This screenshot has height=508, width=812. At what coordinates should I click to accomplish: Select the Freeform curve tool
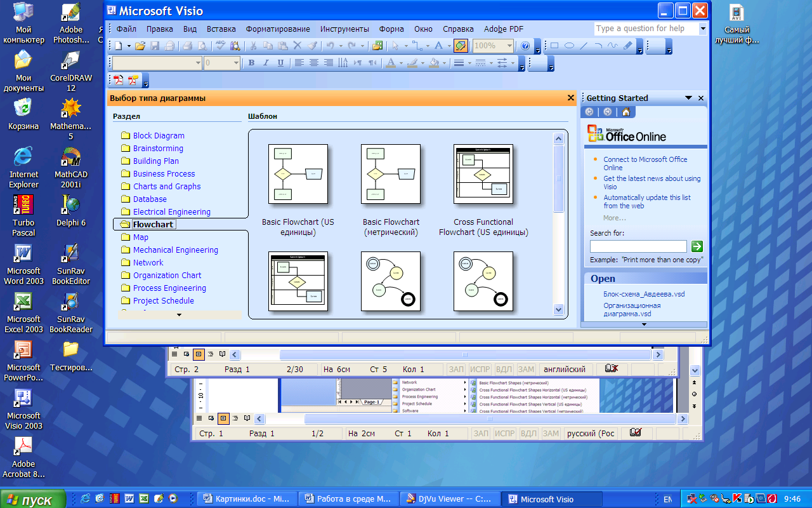pyautogui.click(x=613, y=46)
